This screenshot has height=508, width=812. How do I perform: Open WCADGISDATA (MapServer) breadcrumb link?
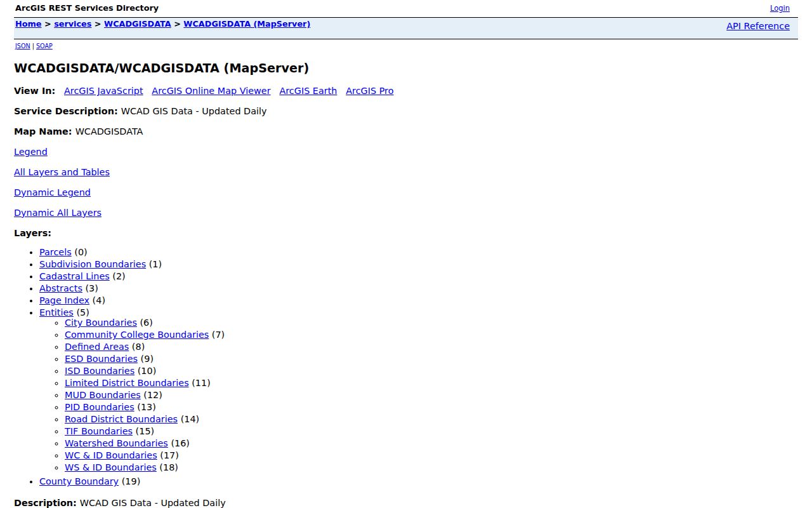tap(247, 24)
